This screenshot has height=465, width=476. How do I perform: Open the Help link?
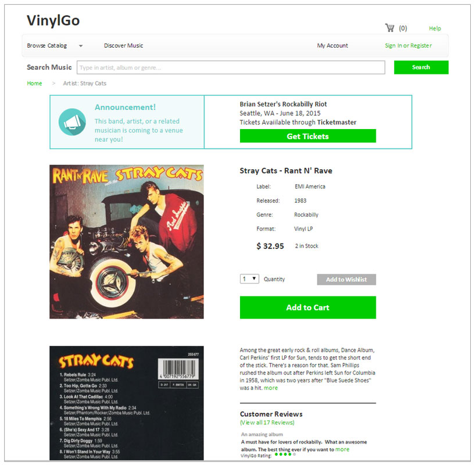[435, 28]
